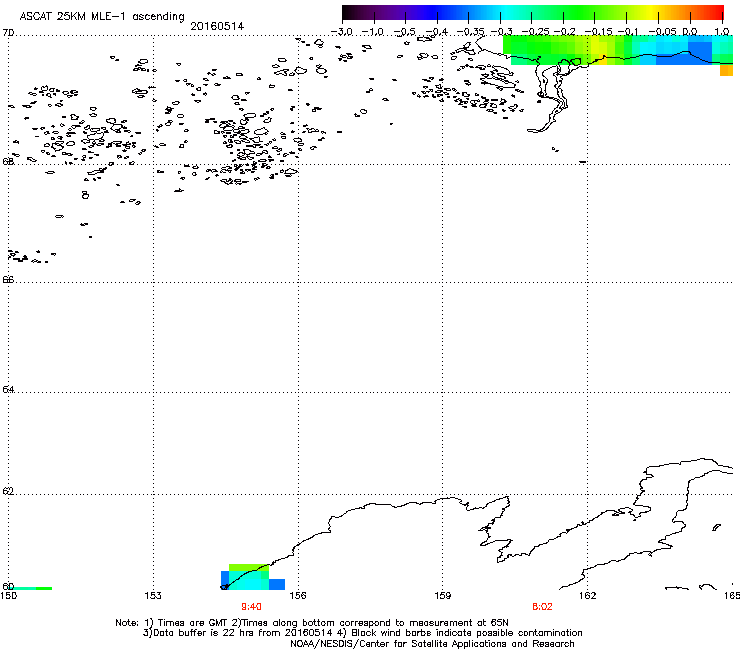Image resolution: width=740 pixels, height=650 pixels.
Task: Click the red 9:40 pass time
Action: click(251, 607)
